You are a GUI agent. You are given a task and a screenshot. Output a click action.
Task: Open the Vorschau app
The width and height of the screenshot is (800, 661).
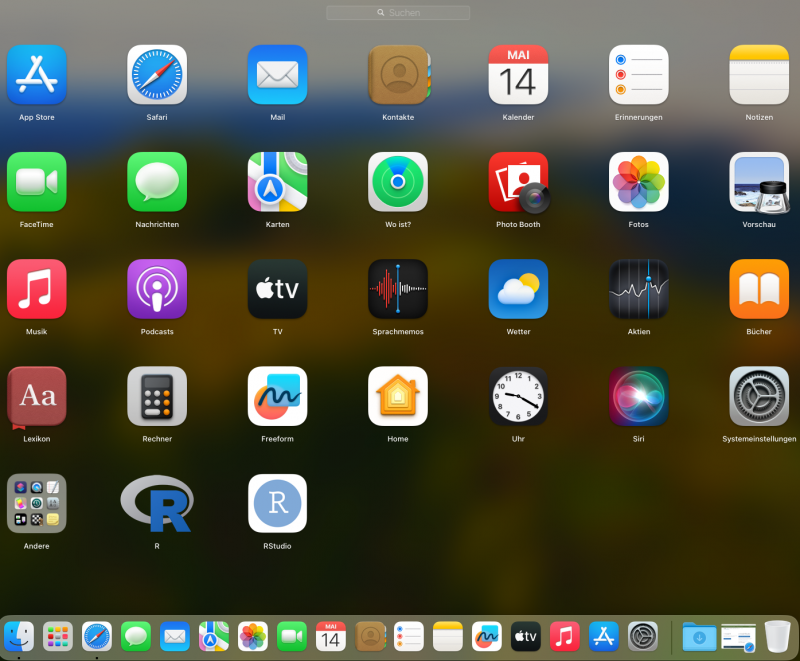759,182
